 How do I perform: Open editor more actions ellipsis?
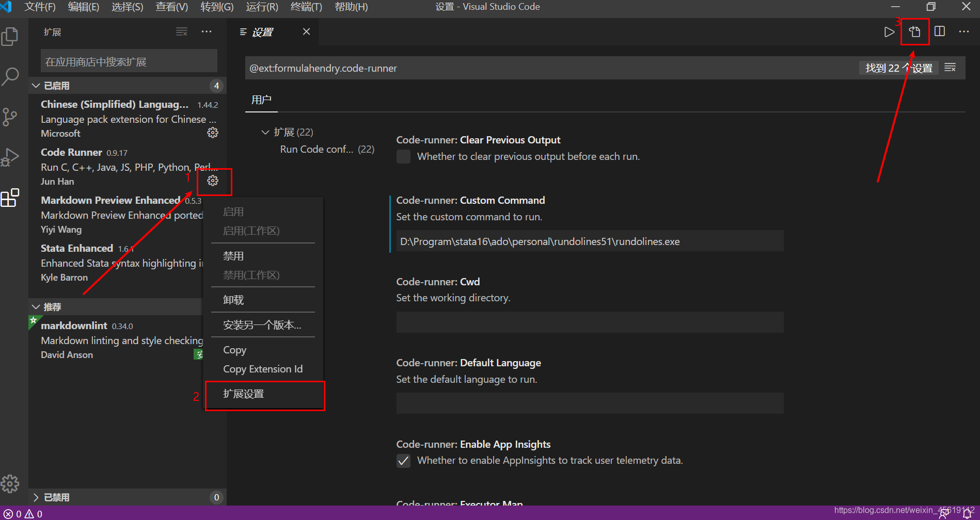pyautogui.click(x=964, y=32)
